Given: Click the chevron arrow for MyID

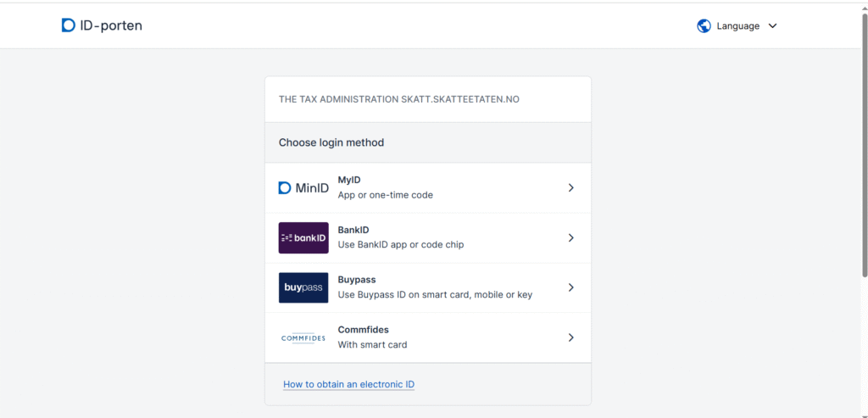Looking at the screenshot, I should click(571, 188).
